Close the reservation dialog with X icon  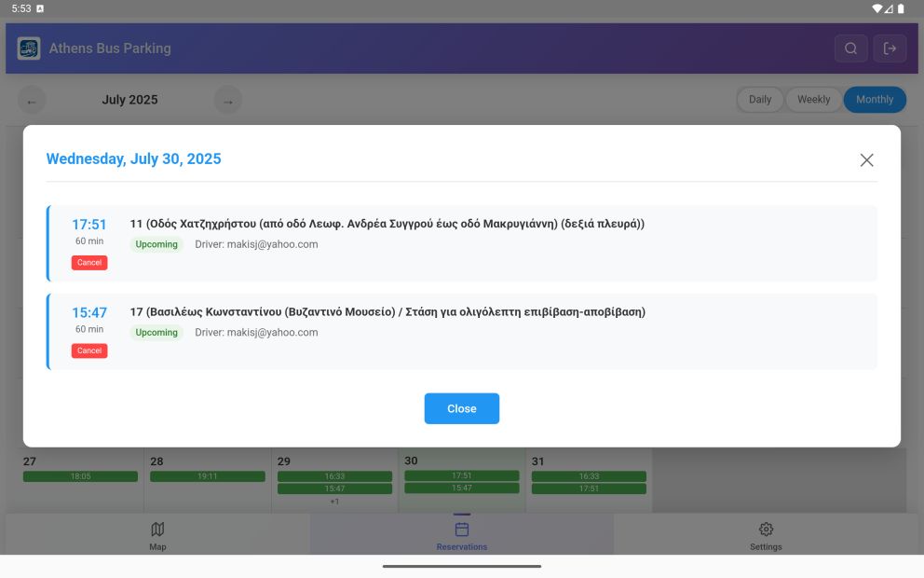(866, 159)
